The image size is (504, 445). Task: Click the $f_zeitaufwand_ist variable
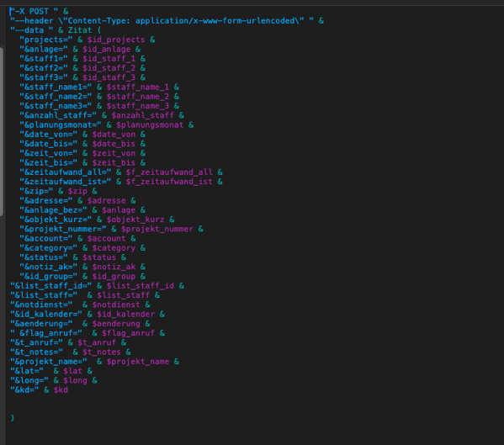(x=169, y=182)
